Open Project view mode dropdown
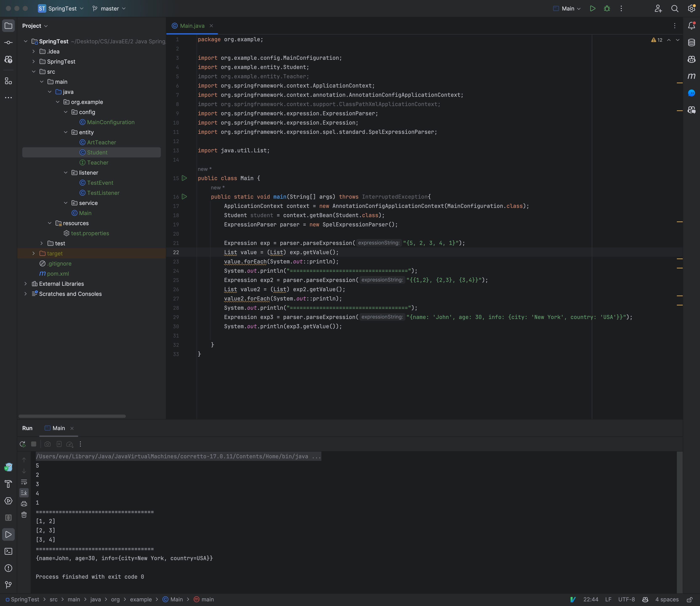700x606 pixels. click(35, 26)
